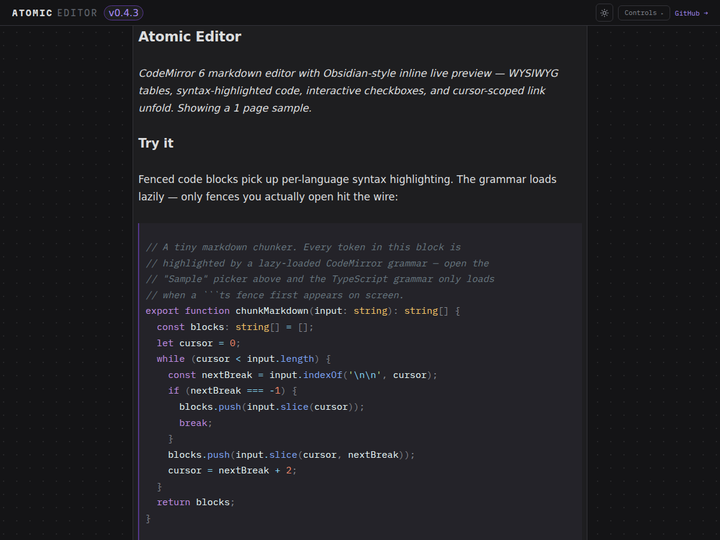Click the "while (cursor < input.length)" line

click(x=243, y=359)
